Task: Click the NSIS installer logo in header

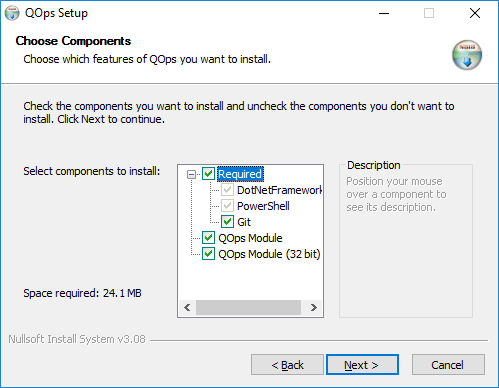Action: point(467,55)
